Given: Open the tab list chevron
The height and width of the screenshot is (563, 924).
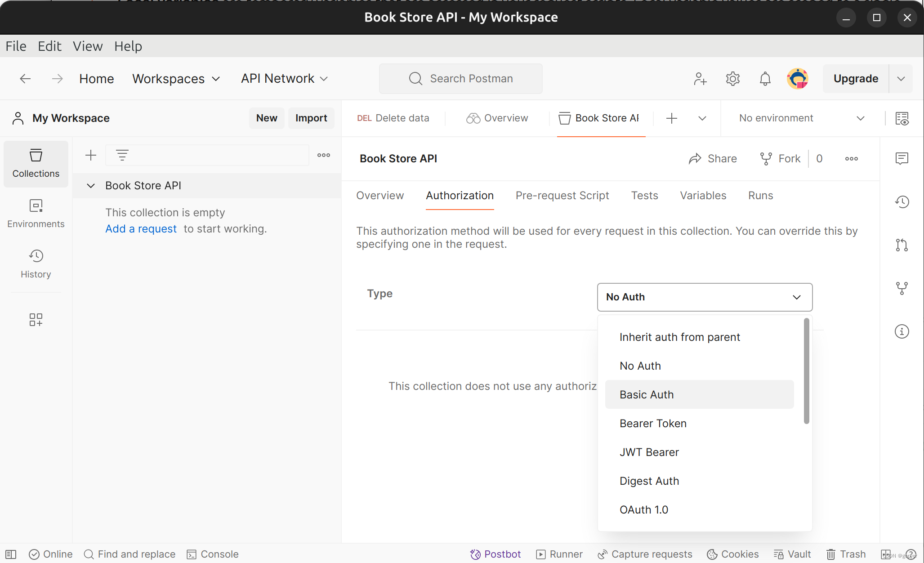Looking at the screenshot, I should coord(702,118).
